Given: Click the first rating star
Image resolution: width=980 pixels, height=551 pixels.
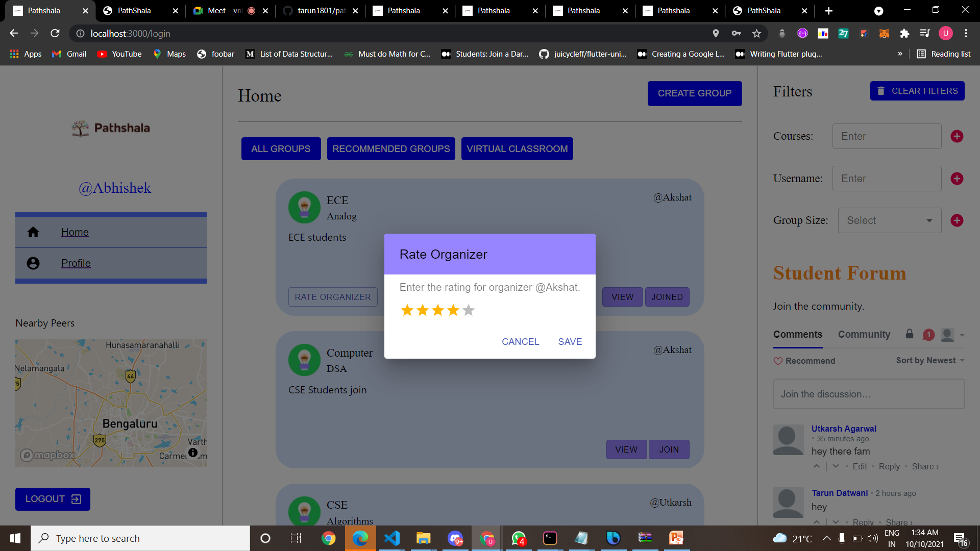Looking at the screenshot, I should point(407,310).
